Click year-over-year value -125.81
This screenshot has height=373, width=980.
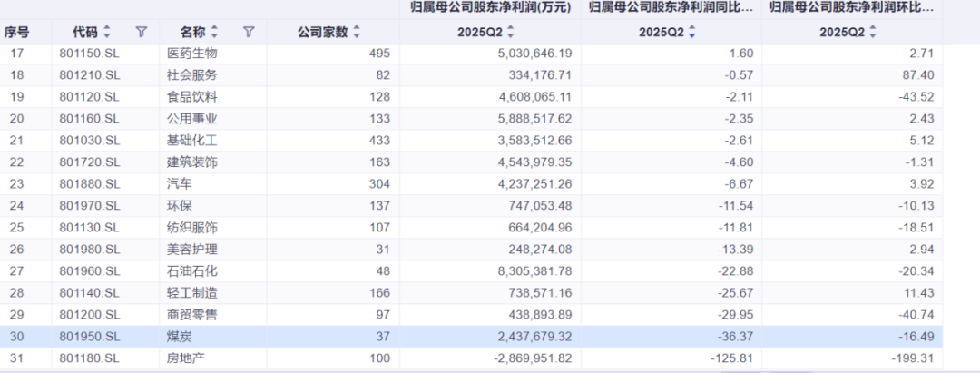tap(734, 358)
